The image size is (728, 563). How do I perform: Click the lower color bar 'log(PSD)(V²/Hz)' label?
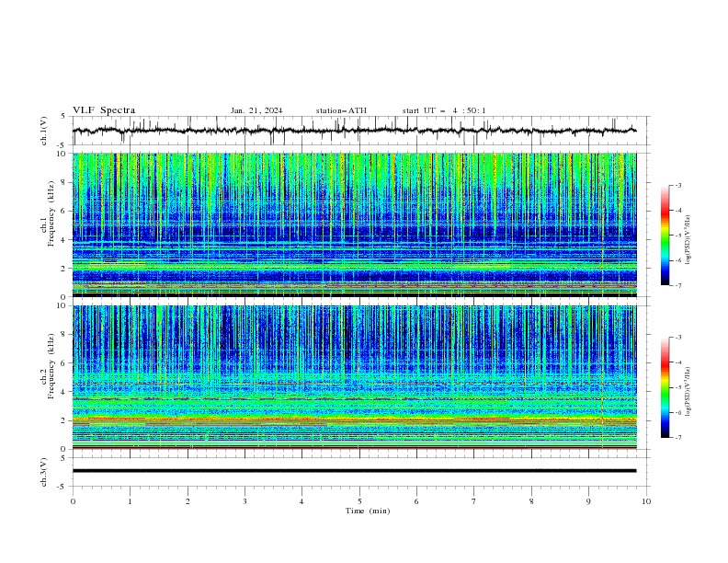coord(688,392)
